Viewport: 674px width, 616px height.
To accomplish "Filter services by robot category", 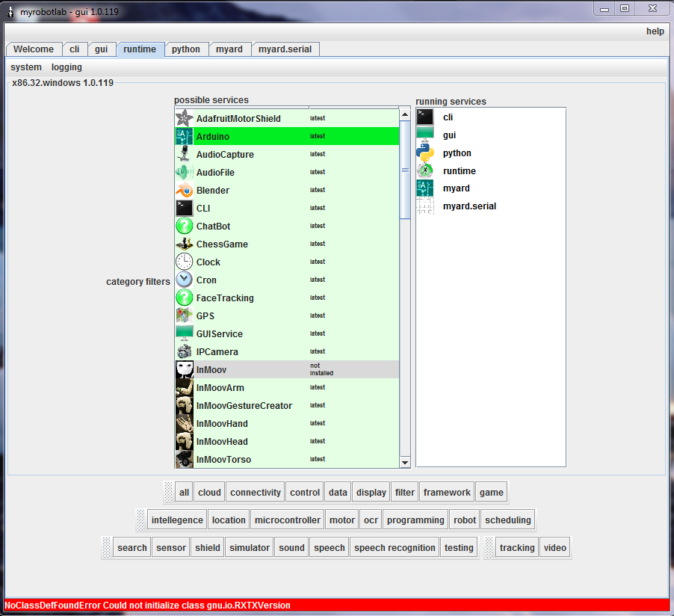I will coord(465,520).
